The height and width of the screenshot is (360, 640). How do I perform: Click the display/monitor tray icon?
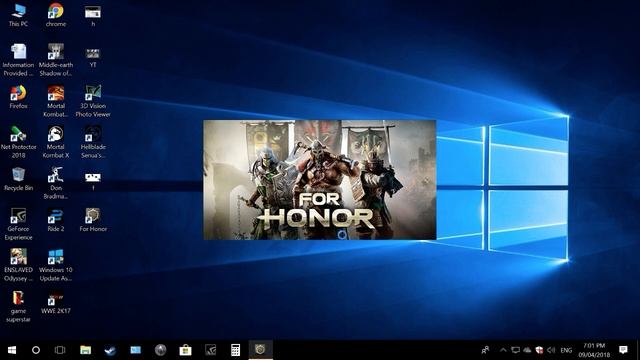516,350
